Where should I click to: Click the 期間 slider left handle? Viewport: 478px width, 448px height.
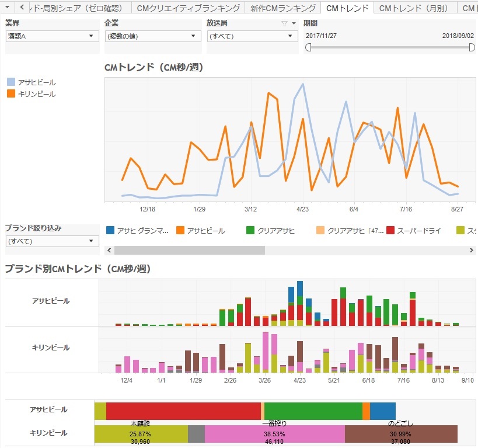click(308, 47)
